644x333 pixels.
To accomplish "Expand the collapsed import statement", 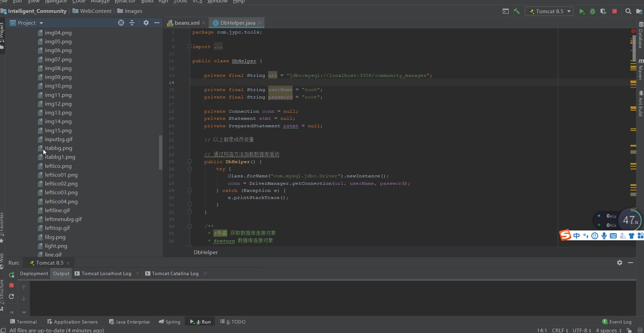I will click(190, 46).
